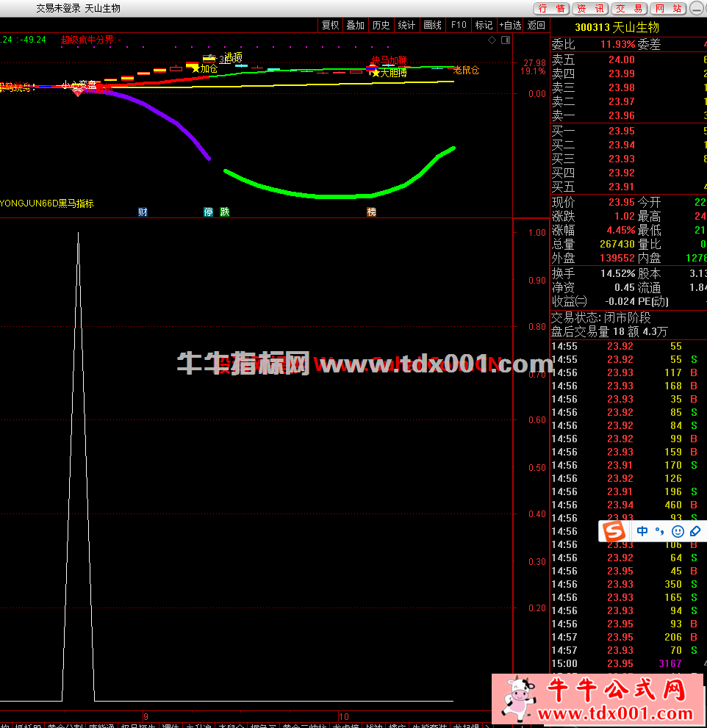Add the stock via +自选

pos(510,25)
